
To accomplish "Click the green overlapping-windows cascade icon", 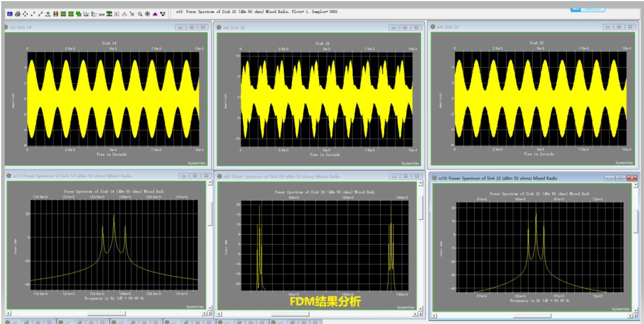I will coord(79,13).
